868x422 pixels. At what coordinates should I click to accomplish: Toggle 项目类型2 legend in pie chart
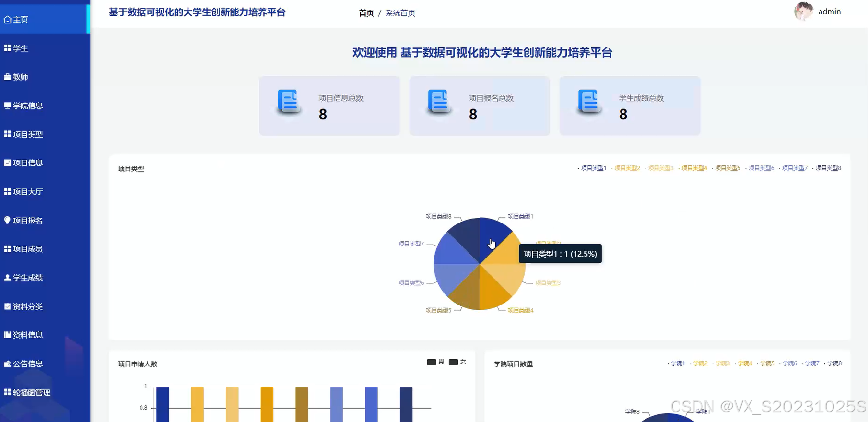tap(626, 168)
